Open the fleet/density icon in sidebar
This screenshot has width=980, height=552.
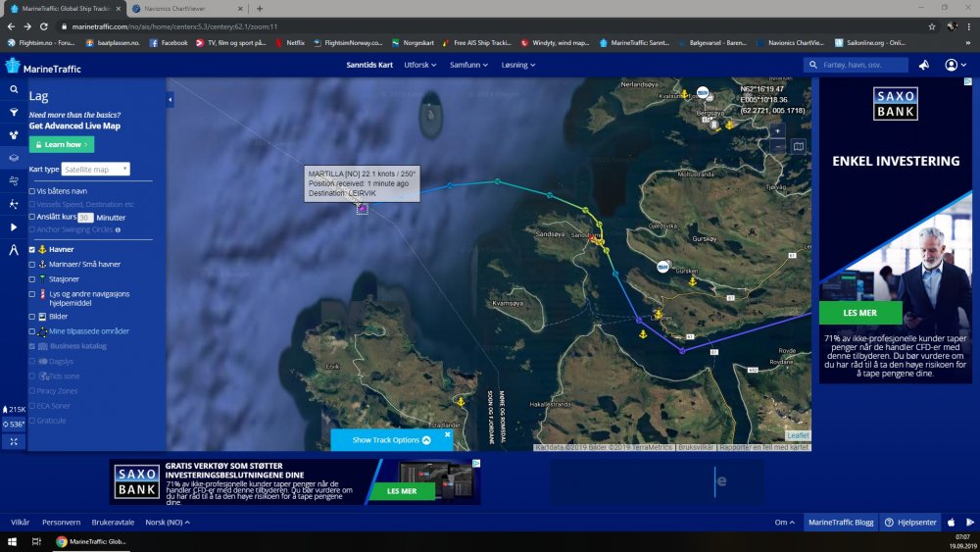[14, 135]
